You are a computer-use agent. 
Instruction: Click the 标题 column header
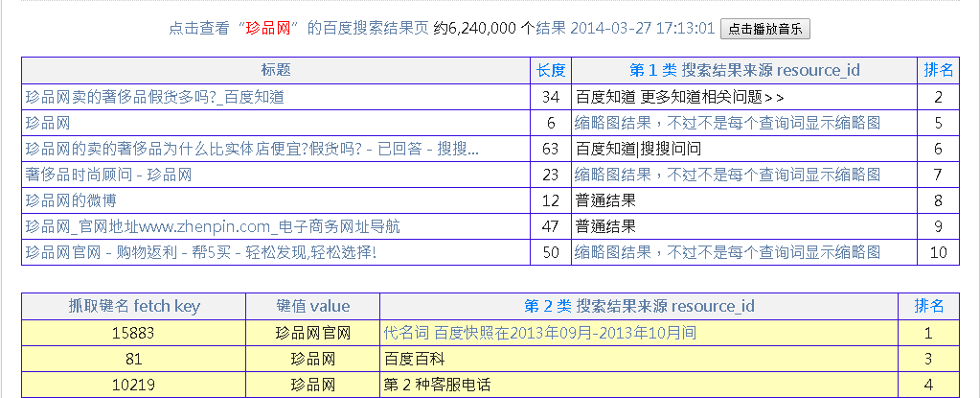point(276,70)
